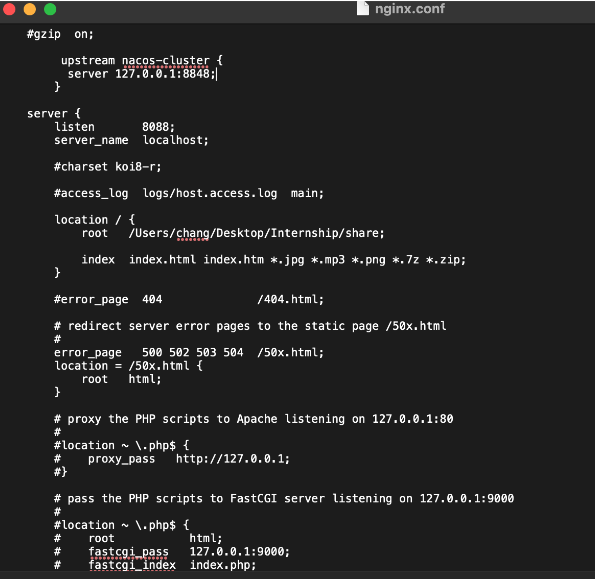Click the "# fastcgi_index index.php;" line
595x579 pixels.
click(155, 565)
